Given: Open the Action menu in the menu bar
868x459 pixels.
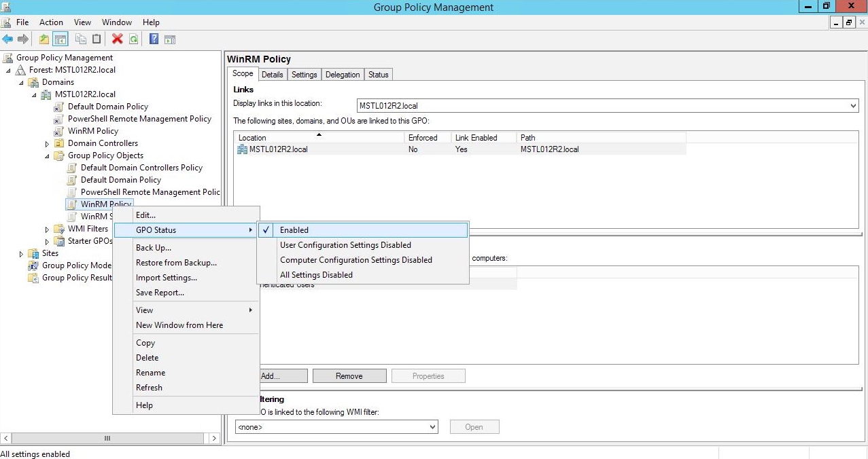Looking at the screenshot, I should [x=51, y=22].
